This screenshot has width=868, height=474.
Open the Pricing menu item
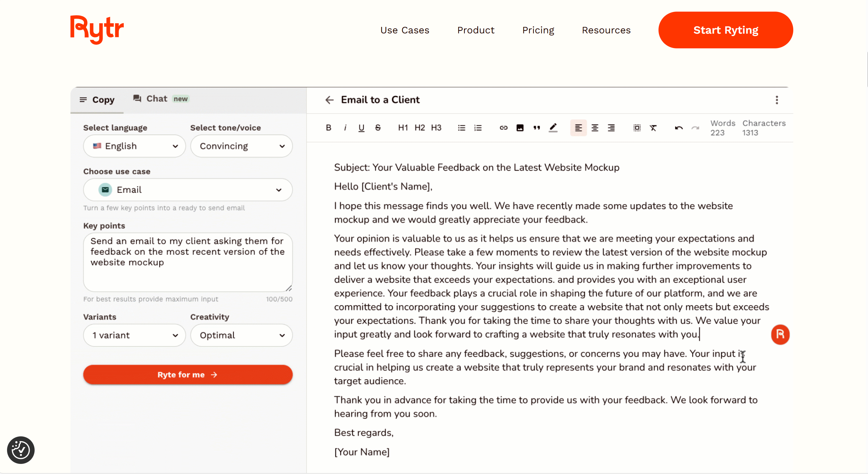(x=538, y=30)
